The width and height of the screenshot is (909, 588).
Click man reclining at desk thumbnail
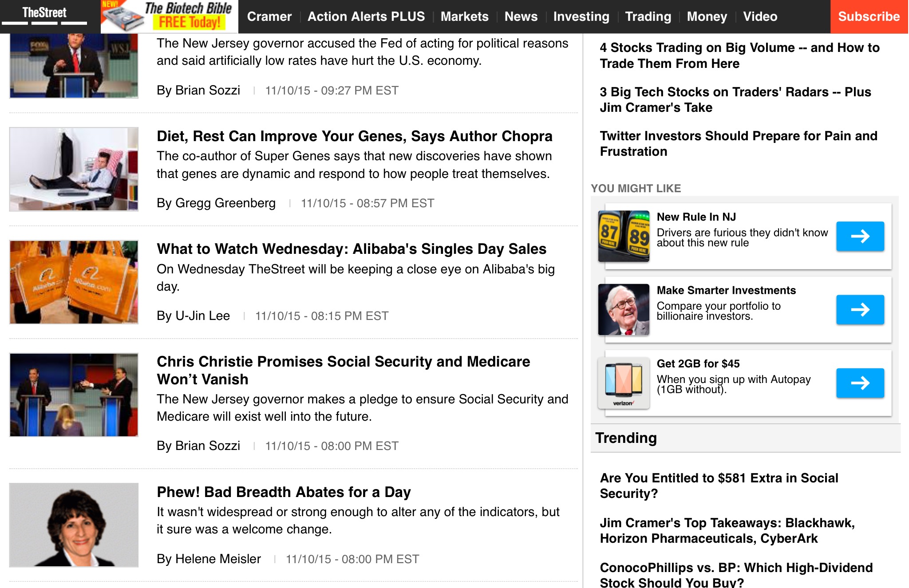coord(74,169)
